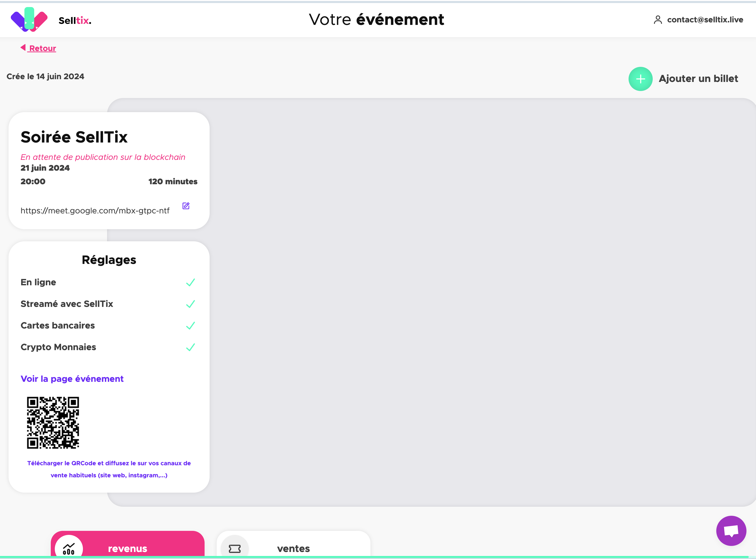The height and width of the screenshot is (559, 756).
Task: Click Ajouter un billet label
Action: [x=698, y=78]
